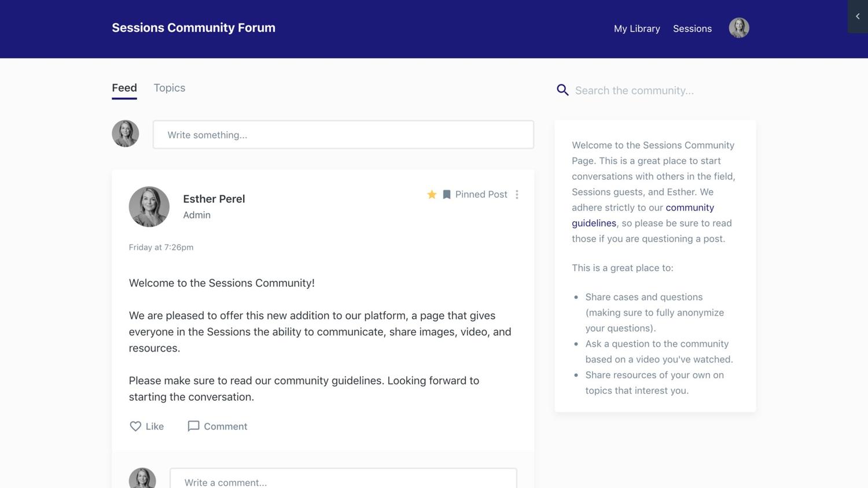This screenshot has height=488, width=868.
Task: Go to Sessions in the top navigation
Action: pyautogui.click(x=692, y=28)
